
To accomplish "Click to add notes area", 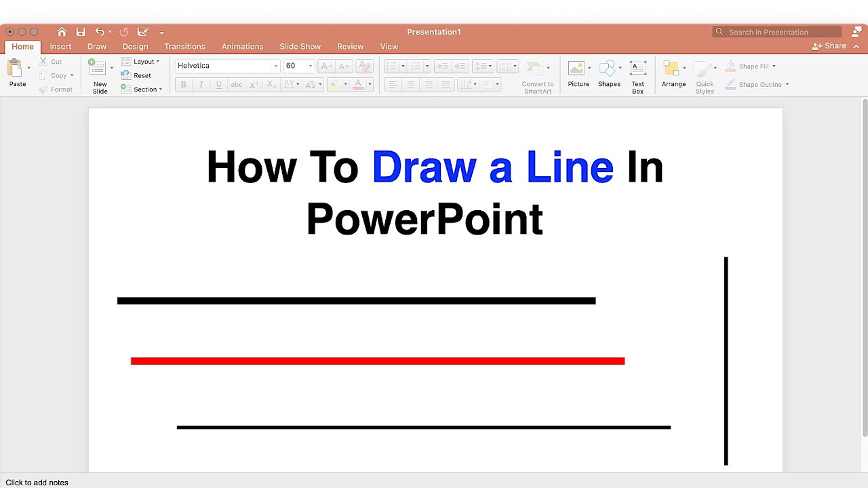I will pyautogui.click(x=37, y=483).
